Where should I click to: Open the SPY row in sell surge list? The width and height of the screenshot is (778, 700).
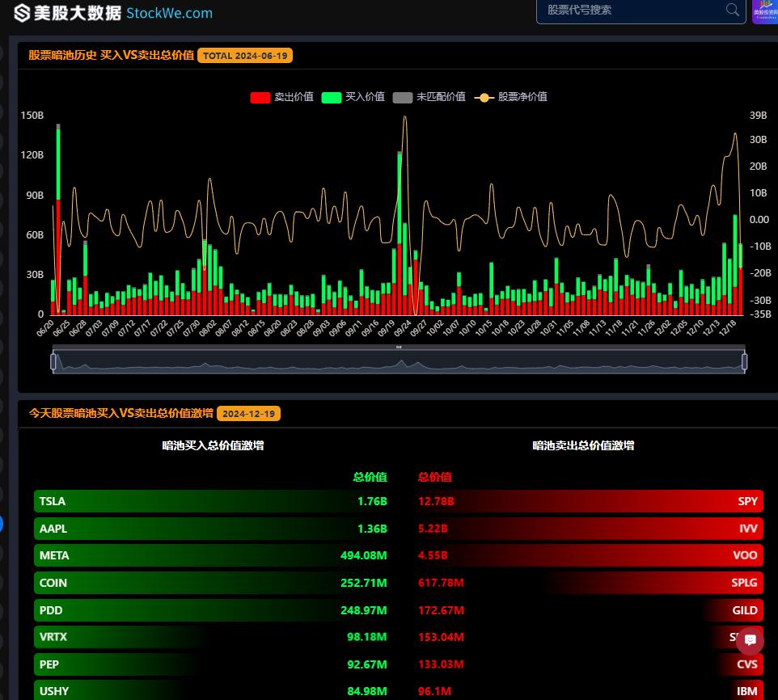[589, 501]
